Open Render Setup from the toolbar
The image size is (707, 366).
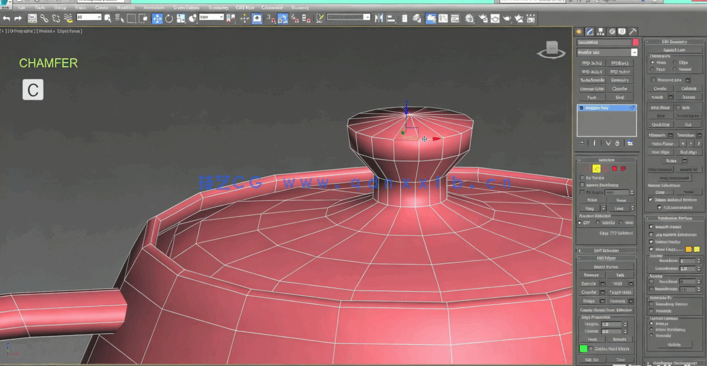pos(483,18)
